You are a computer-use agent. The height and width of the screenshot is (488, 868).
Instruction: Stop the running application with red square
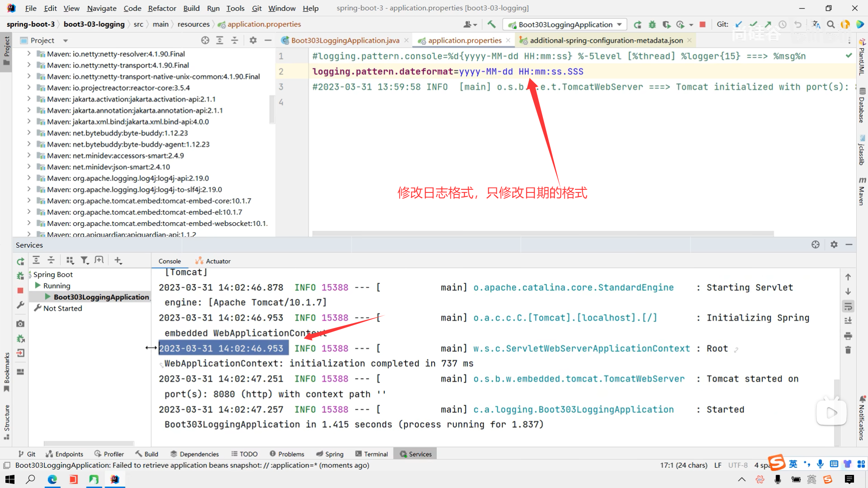[702, 24]
